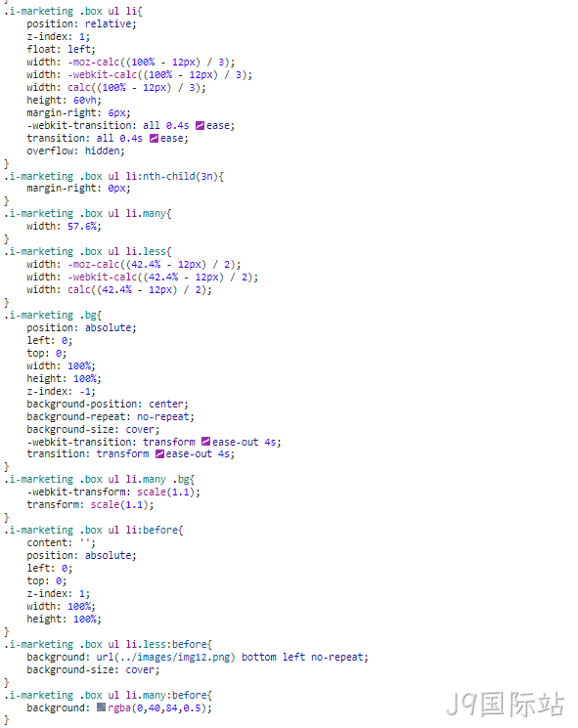Open easing editor for -webkit-transition transform ease-out
This screenshot has width=578, height=728.
point(205,442)
